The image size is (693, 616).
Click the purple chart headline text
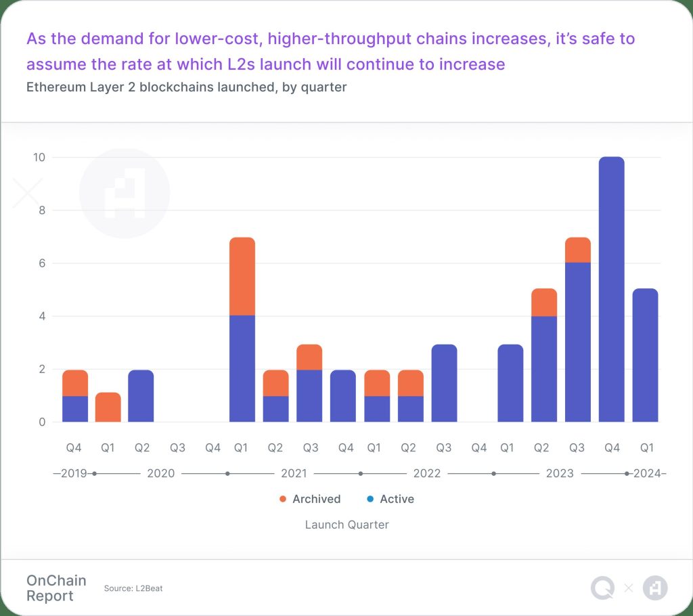(x=330, y=51)
